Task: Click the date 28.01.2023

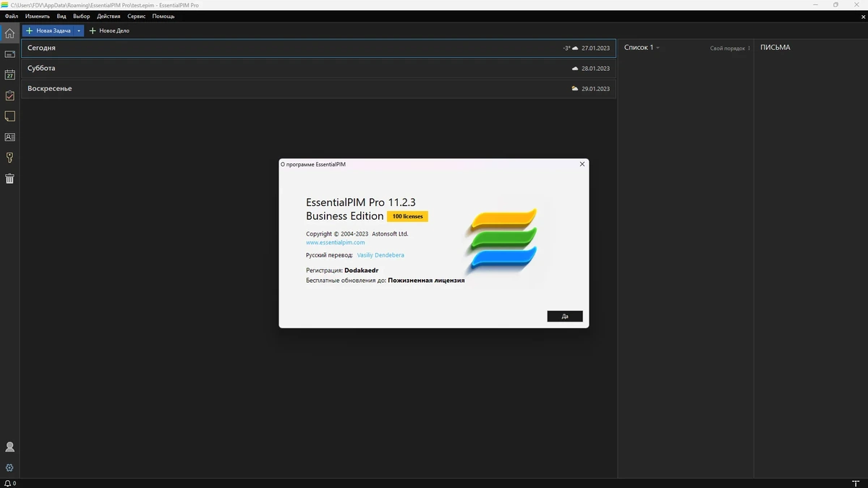Action: click(595, 69)
